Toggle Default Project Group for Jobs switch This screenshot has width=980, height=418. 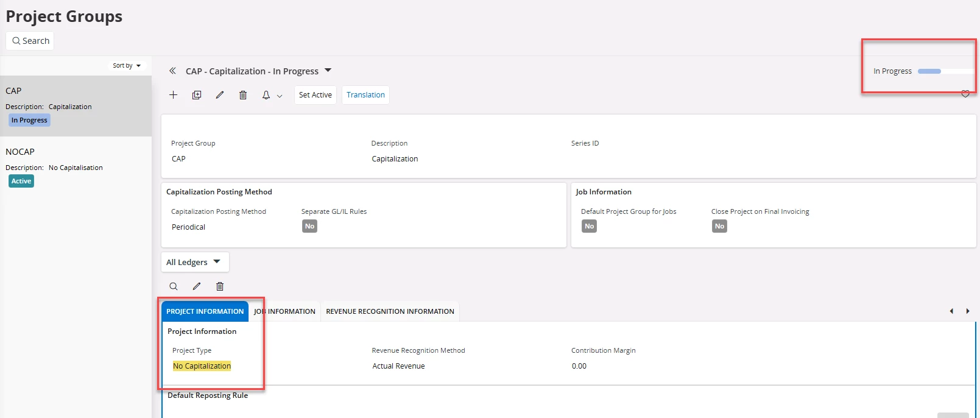pyautogui.click(x=589, y=226)
